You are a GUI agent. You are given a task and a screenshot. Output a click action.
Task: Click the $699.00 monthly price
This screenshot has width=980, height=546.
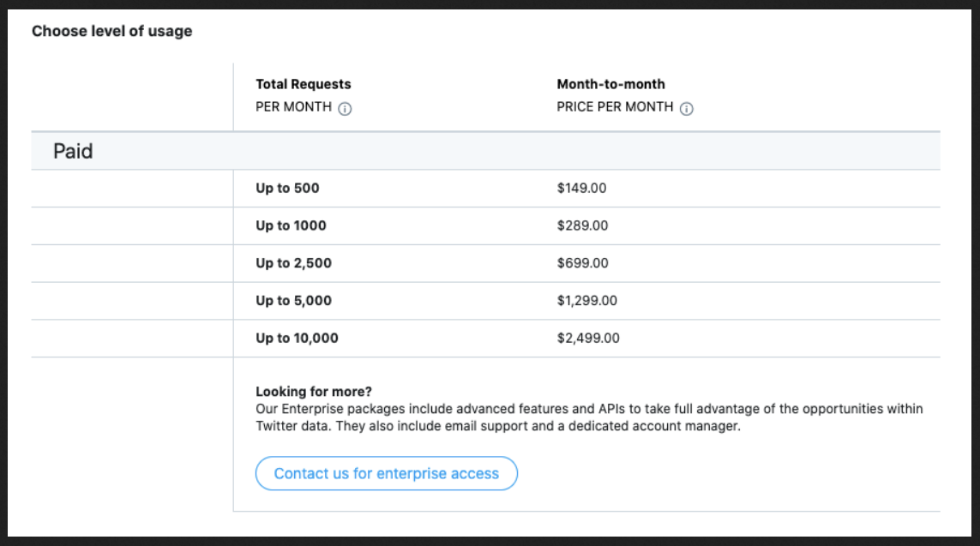(582, 263)
